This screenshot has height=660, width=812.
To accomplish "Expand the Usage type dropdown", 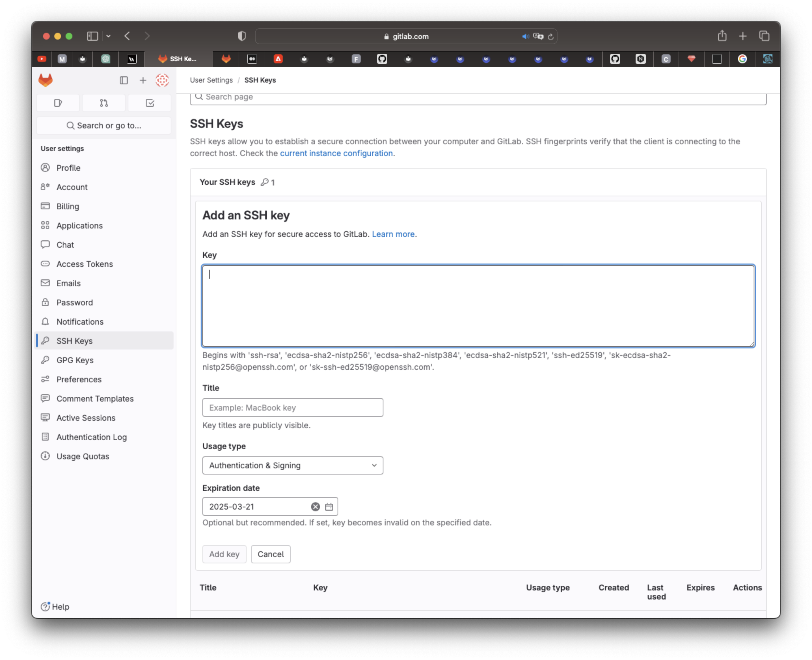I will click(x=292, y=465).
